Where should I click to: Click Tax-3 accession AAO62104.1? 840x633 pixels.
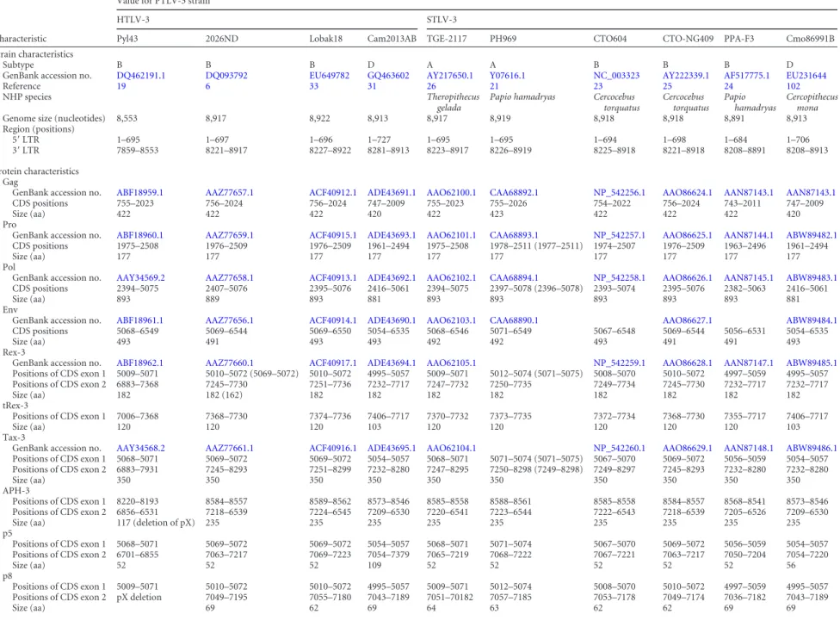point(451,448)
